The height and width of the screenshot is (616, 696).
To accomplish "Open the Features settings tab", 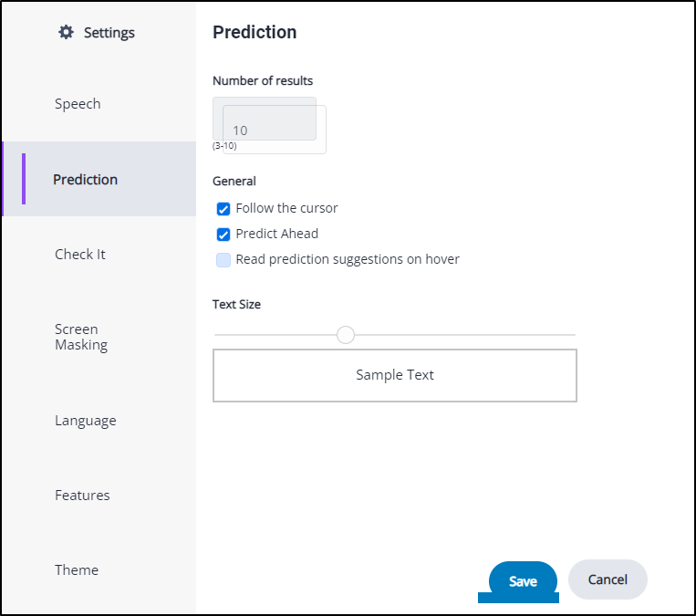I will (82, 496).
